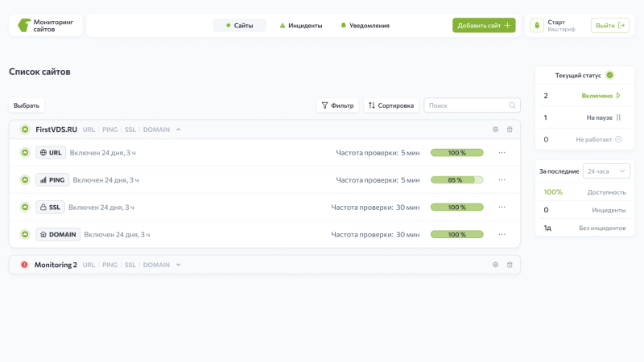The image size is (644, 362).
Task: Click the SSL check badge
Action: 50,208
